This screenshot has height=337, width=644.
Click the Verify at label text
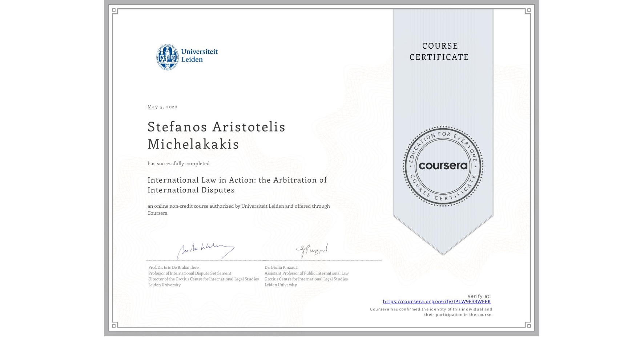pyautogui.click(x=479, y=296)
